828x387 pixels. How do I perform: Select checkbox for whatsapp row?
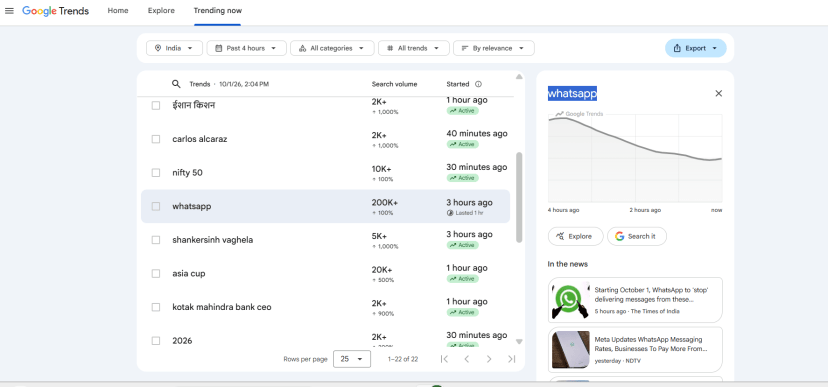pyautogui.click(x=156, y=206)
